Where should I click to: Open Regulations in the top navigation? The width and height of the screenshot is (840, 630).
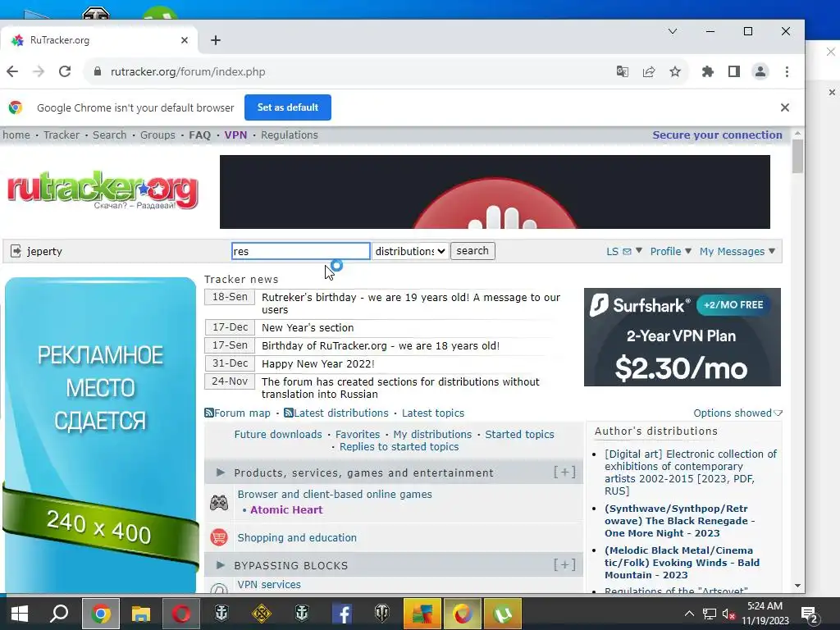[290, 135]
